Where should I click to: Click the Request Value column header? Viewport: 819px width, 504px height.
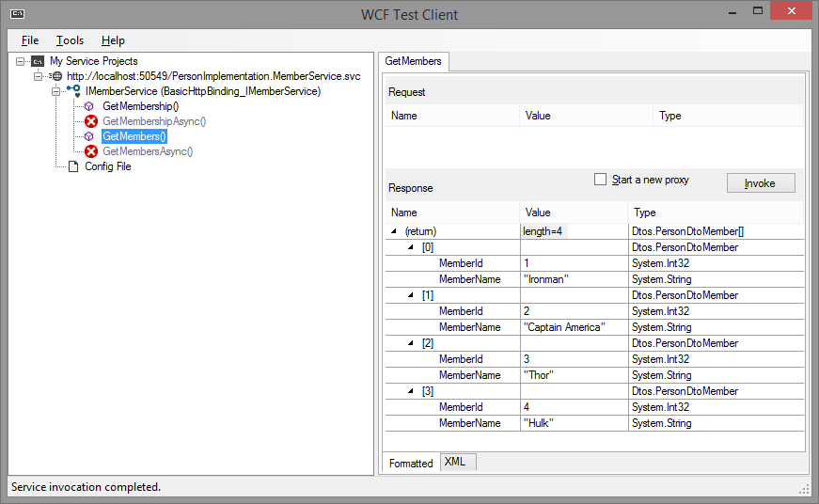pos(586,116)
